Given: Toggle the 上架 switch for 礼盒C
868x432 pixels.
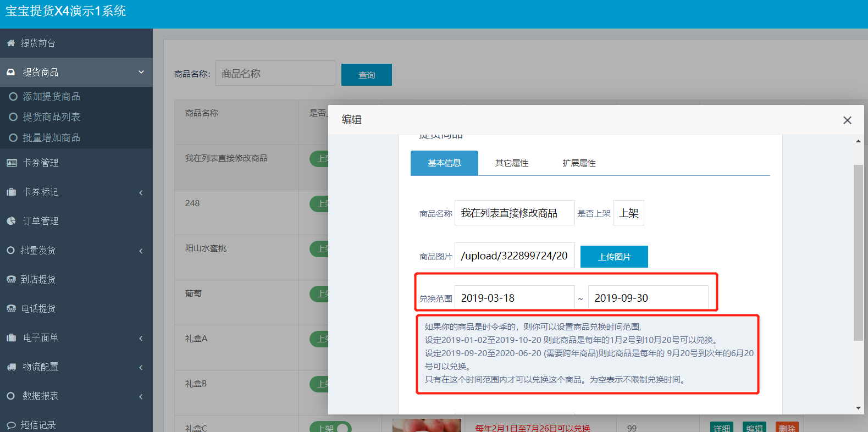Looking at the screenshot, I should 330,428.
